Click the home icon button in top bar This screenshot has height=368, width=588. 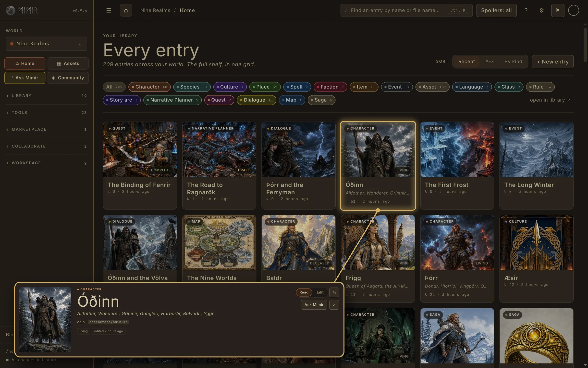pos(126,10)
